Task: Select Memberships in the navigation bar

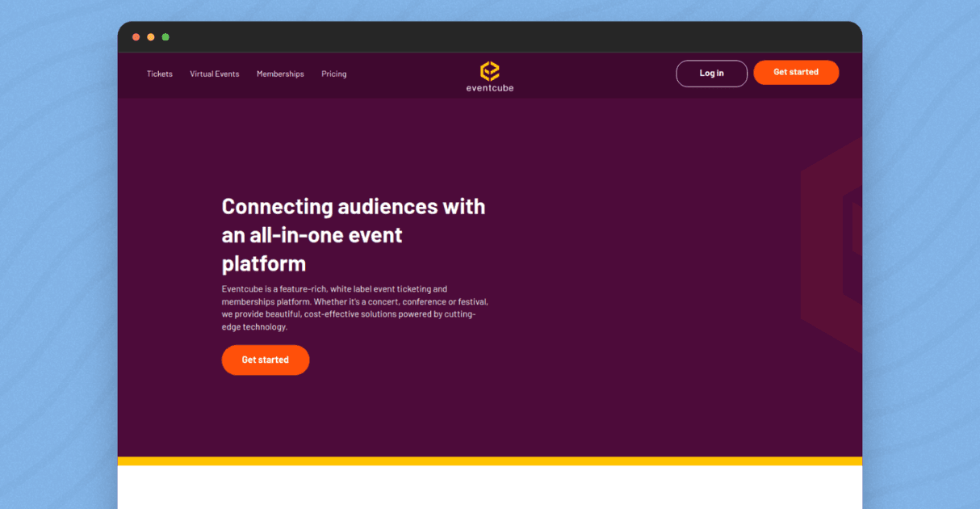Action: 280,74
